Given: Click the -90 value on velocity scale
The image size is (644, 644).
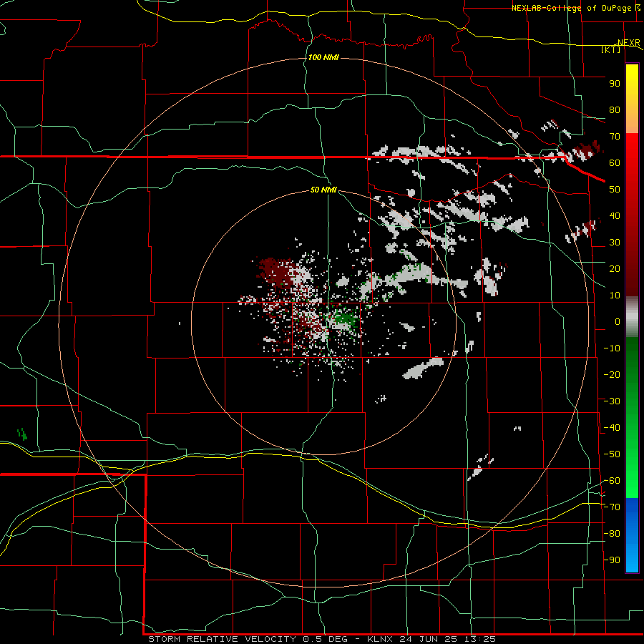Looking at the screenshot, I should tap(612, 560).
